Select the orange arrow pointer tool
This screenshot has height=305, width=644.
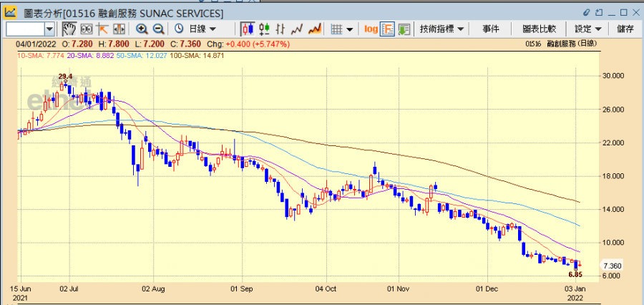103,29
